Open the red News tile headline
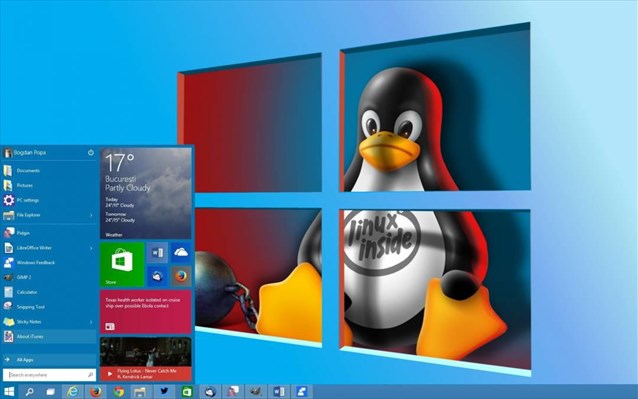The width and height of the screenshot is (638, 399). [142, 303]
